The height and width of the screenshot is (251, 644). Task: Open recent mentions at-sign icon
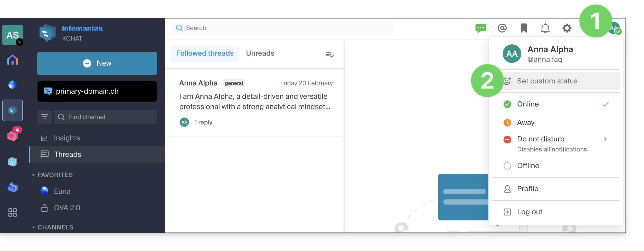pyautogui.click(x=502, y=28)
